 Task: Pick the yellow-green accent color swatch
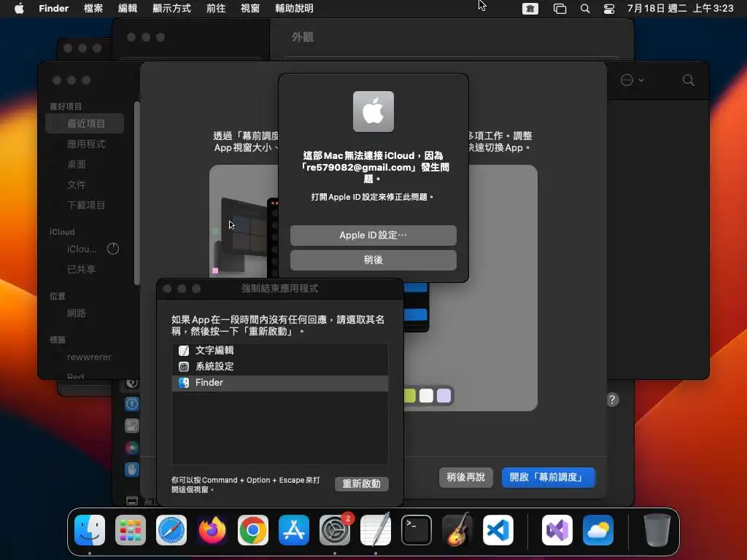coord(410,396)
